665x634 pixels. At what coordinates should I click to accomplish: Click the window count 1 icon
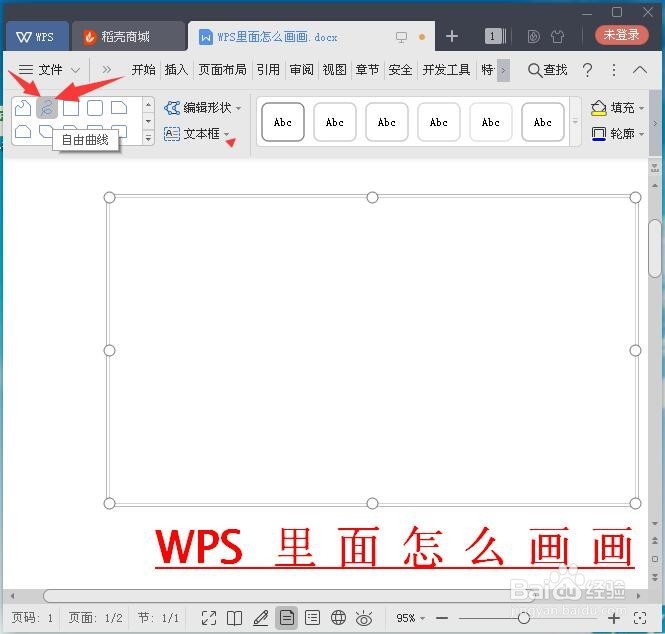click(x=495, y=36)
